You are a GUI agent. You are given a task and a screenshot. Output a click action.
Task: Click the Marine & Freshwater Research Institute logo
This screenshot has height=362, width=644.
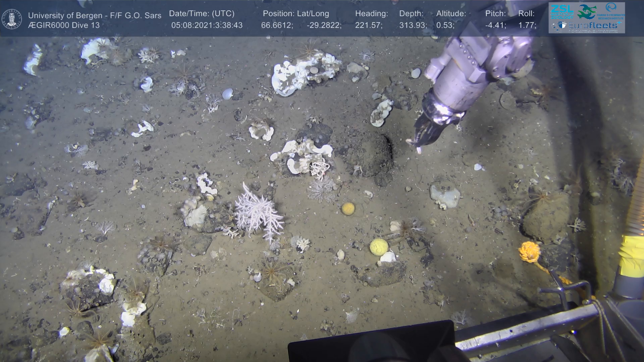pyautogui.click(x=611, y=11)
